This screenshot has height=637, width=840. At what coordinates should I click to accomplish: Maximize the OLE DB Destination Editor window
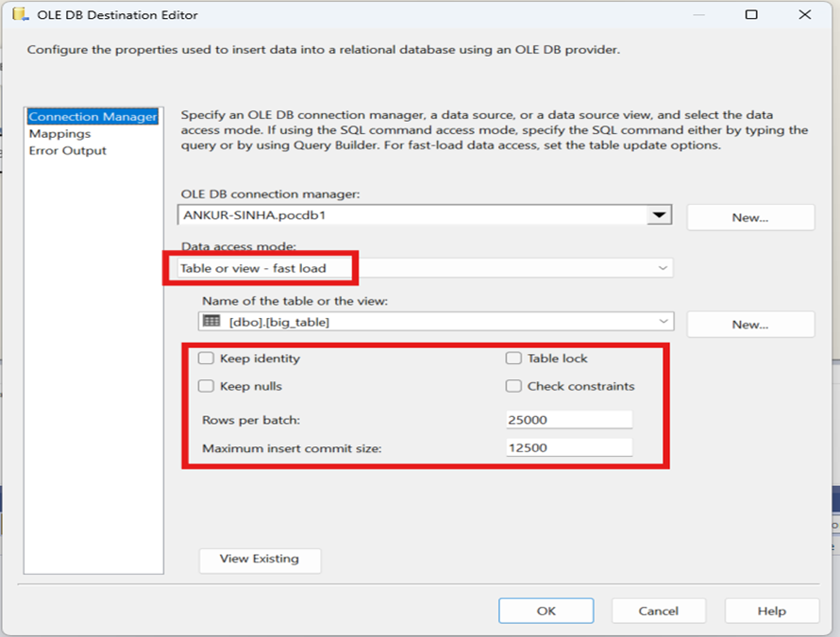(x=751, y=15)
